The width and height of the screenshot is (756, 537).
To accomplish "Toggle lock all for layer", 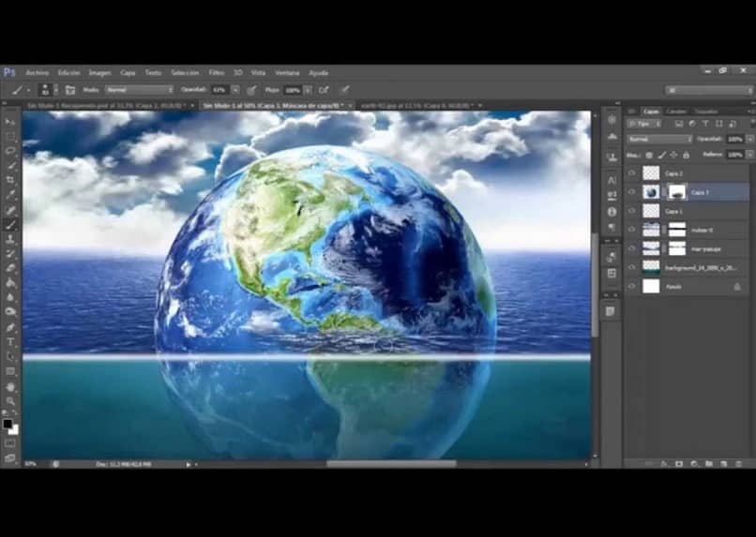I will 686,155.
